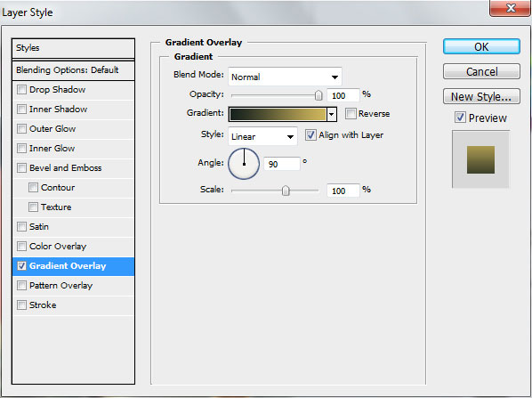Click the style preview thumbnail
Viewport: 532px width, 398px height.
(x=480, y=159)
